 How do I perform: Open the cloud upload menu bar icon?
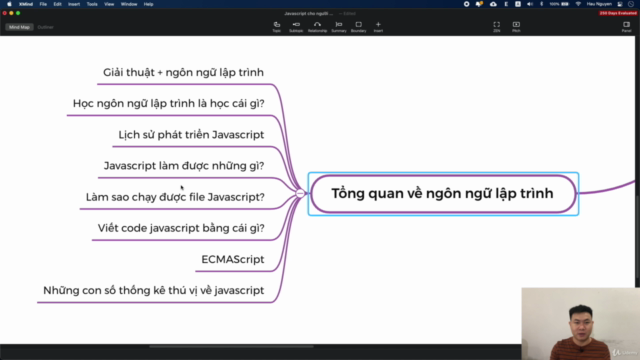pyautogui.click(x=493, y=4)
